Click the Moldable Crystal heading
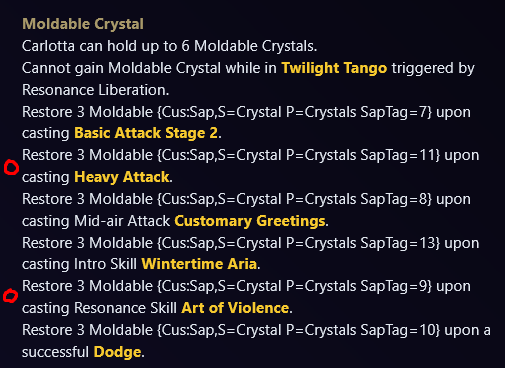The height and width of the screenshot is (368, 505). tap(83, 24)
